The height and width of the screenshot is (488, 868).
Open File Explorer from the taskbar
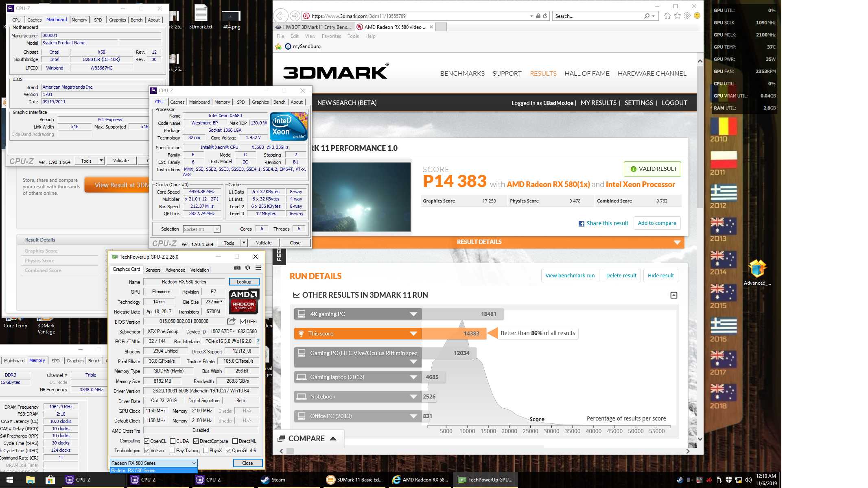[30, 480]
